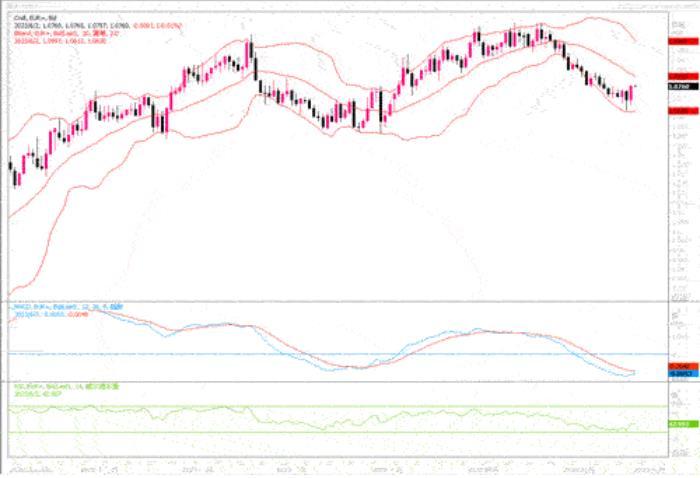
Task: Click the black current price label on price axis
Action: pos(683,86)
